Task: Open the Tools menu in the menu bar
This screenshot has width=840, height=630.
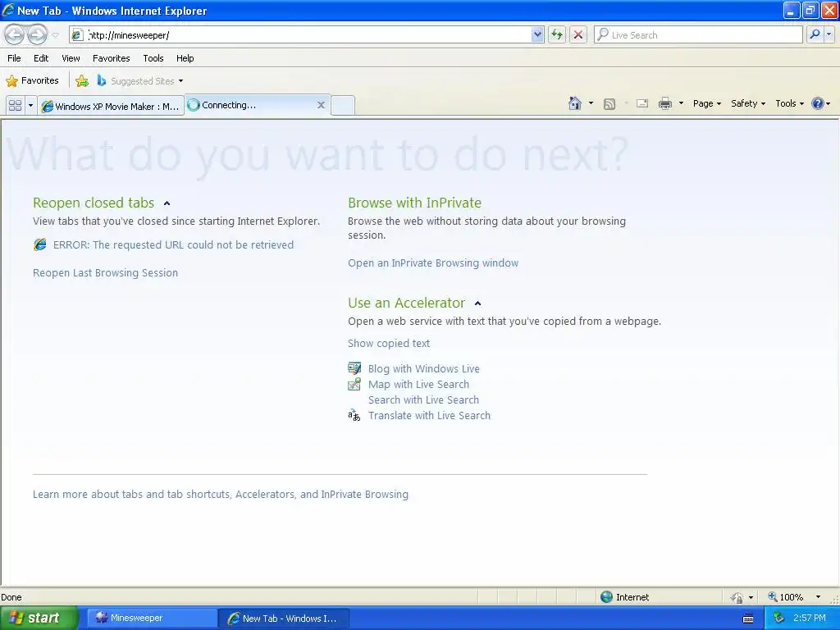Action: tap(153, 58)
